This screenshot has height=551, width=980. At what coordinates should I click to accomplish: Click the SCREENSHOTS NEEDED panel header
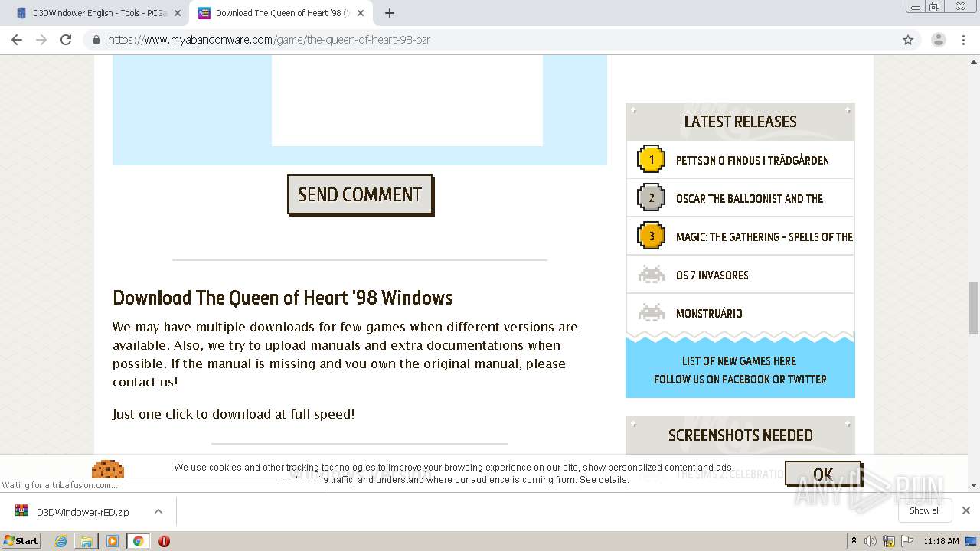click(740, 435)
